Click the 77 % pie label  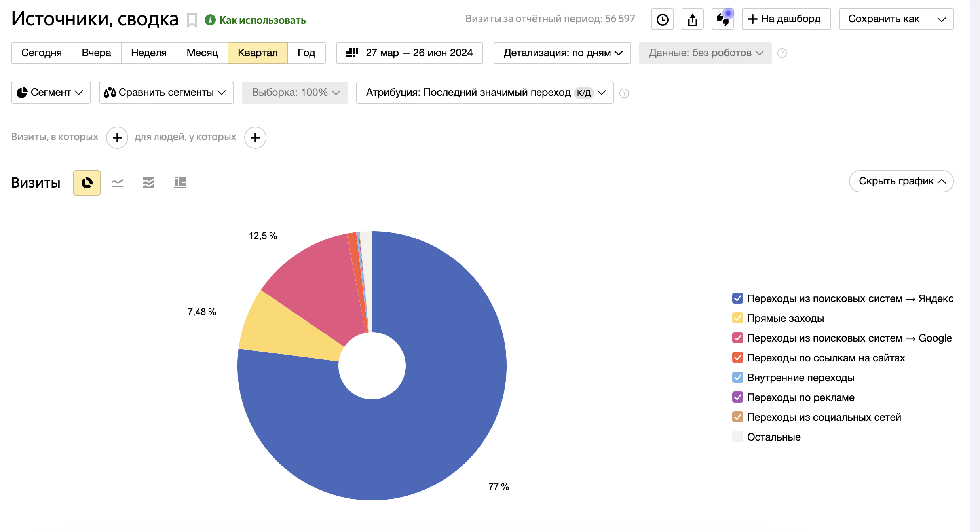499,487
